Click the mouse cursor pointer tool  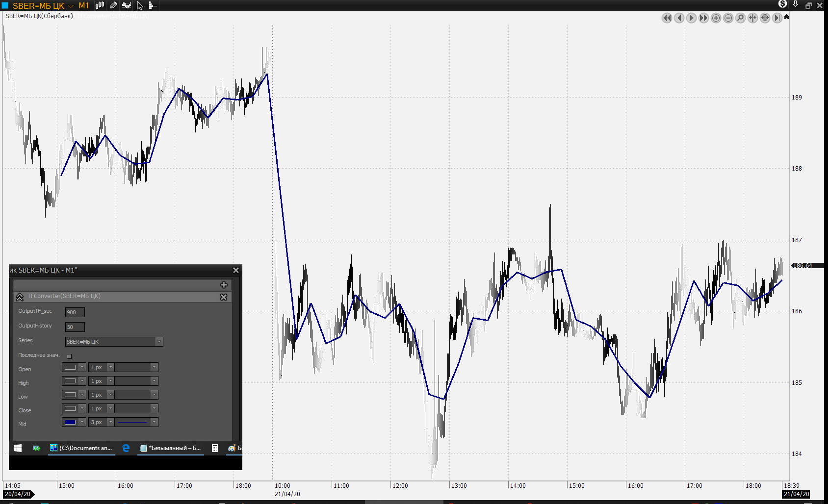139,6
